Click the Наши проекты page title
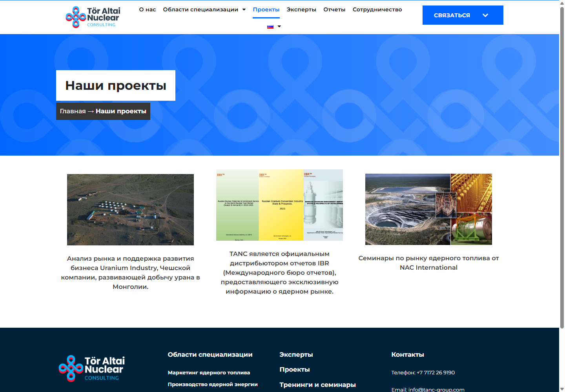This screenshot has height=392, width=565. point(116,85)
